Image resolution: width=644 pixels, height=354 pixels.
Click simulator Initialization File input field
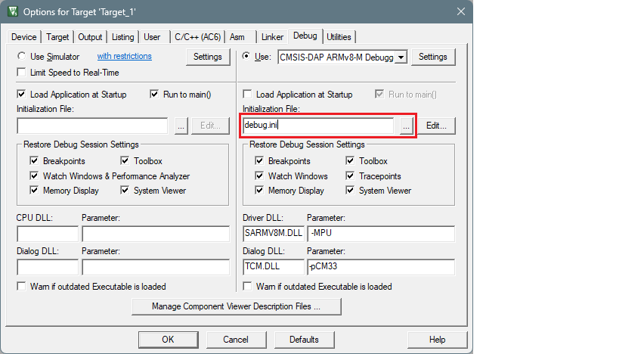92,126
